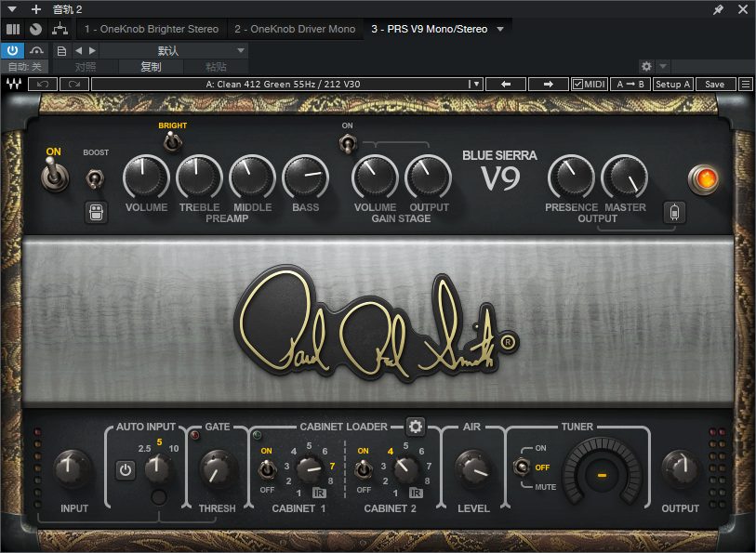Flip the BRIGHT toggle switch
Screen dimensions: 756x553
(173, 142)
